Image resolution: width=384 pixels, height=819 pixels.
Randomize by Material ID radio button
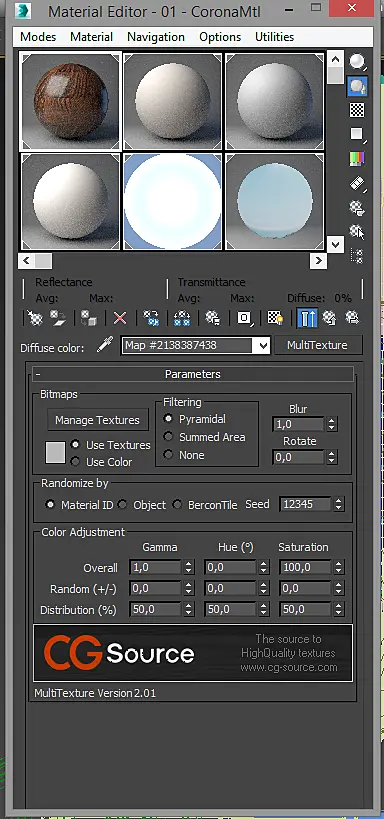[50, 505]
